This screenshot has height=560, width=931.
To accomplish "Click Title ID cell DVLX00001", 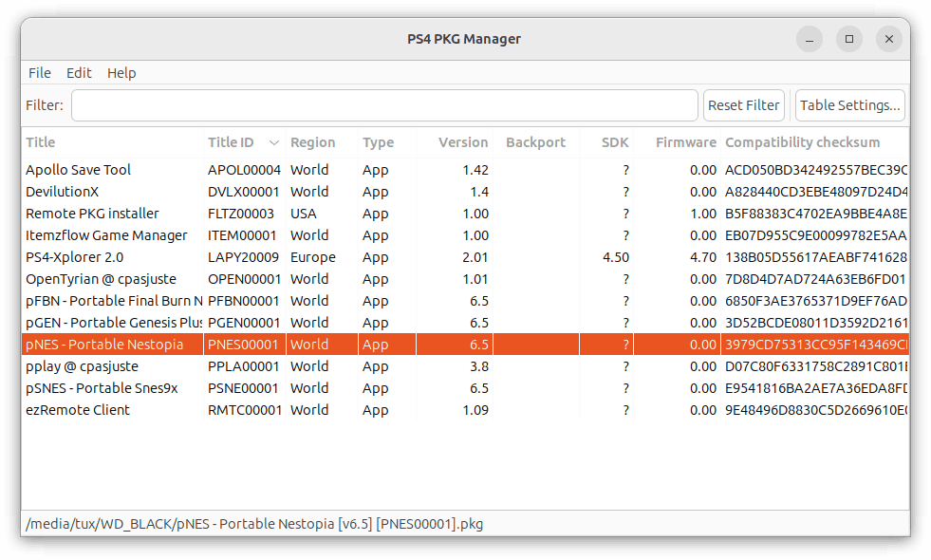I will (x=244, y=192).
